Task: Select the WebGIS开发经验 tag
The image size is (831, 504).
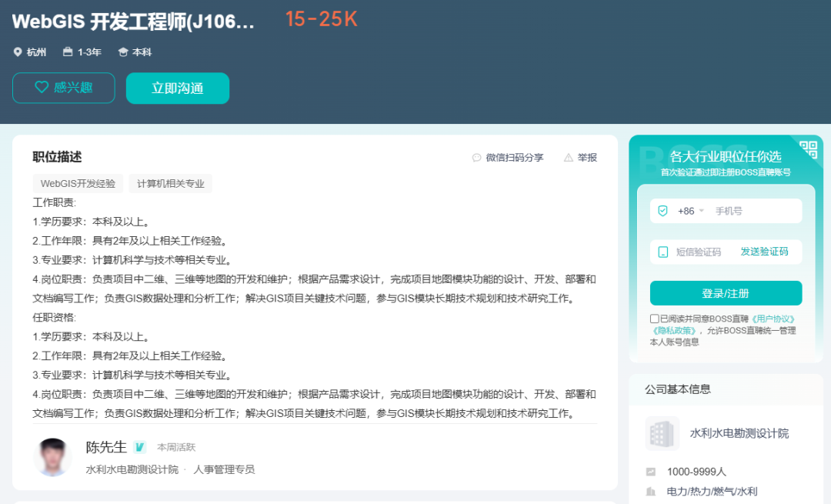Action: coord(78,183)
